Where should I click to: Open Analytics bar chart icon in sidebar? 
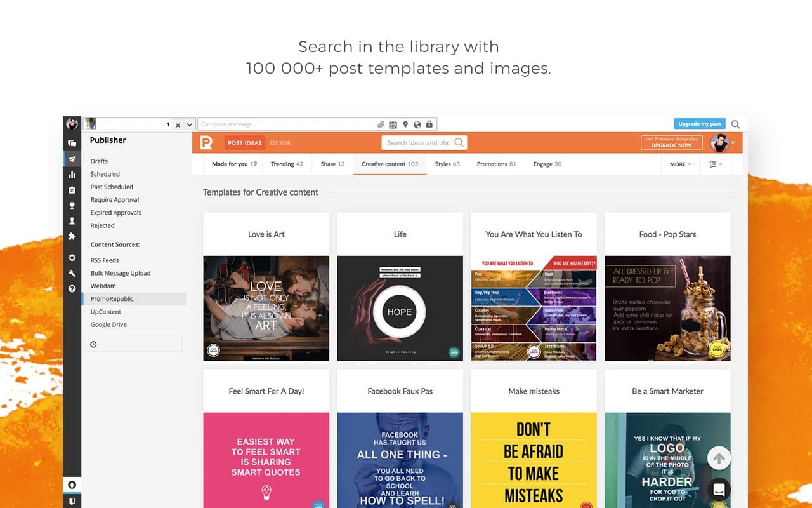[x=72, y=175]
